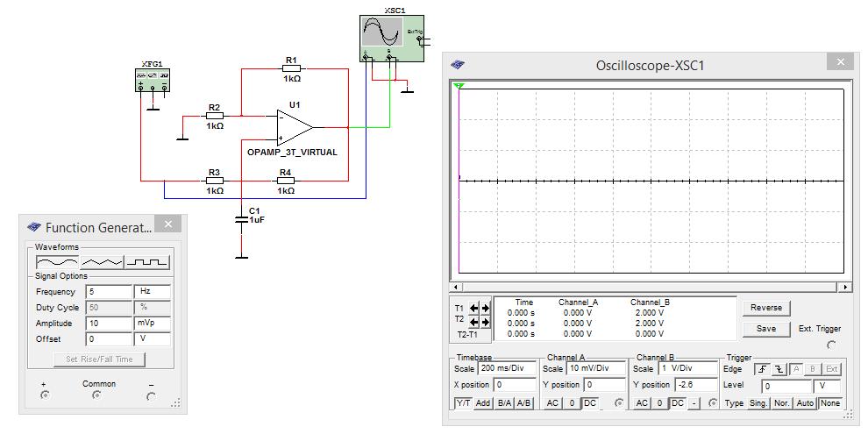Viewport: 868px width, 434px height.
Task: Move cursor T1 left with arrow
Action: 473,309
